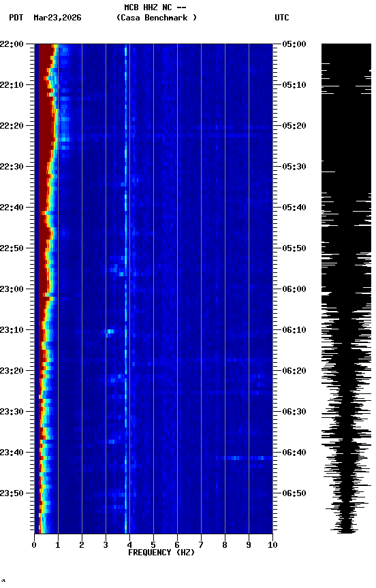Viewport: 376px width, 588px height.
Task: Click the '23:50' PDT time label
Action: 12,493
